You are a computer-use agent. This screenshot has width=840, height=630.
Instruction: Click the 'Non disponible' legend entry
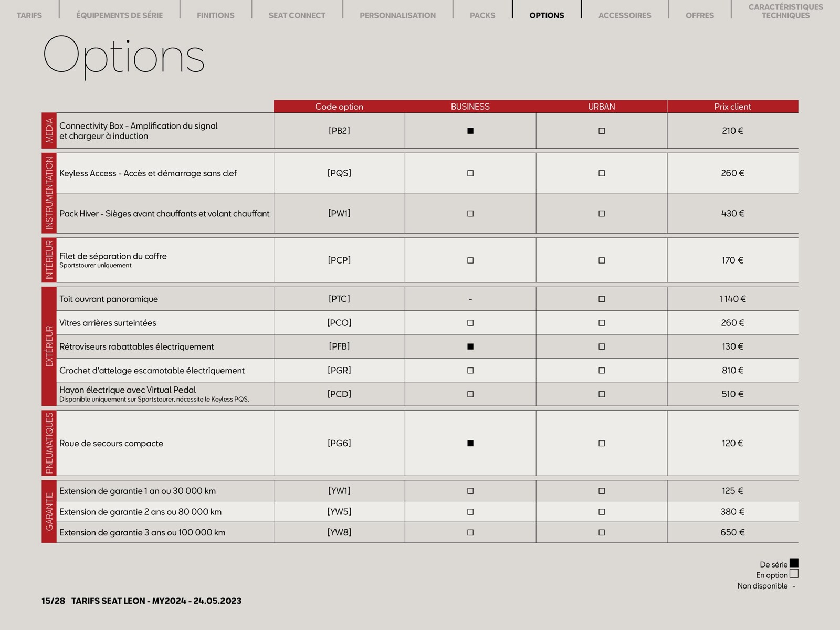point(766,586)
